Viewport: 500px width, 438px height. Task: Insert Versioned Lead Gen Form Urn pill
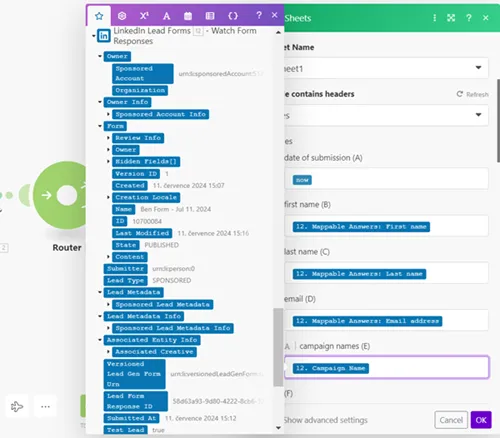135,374
